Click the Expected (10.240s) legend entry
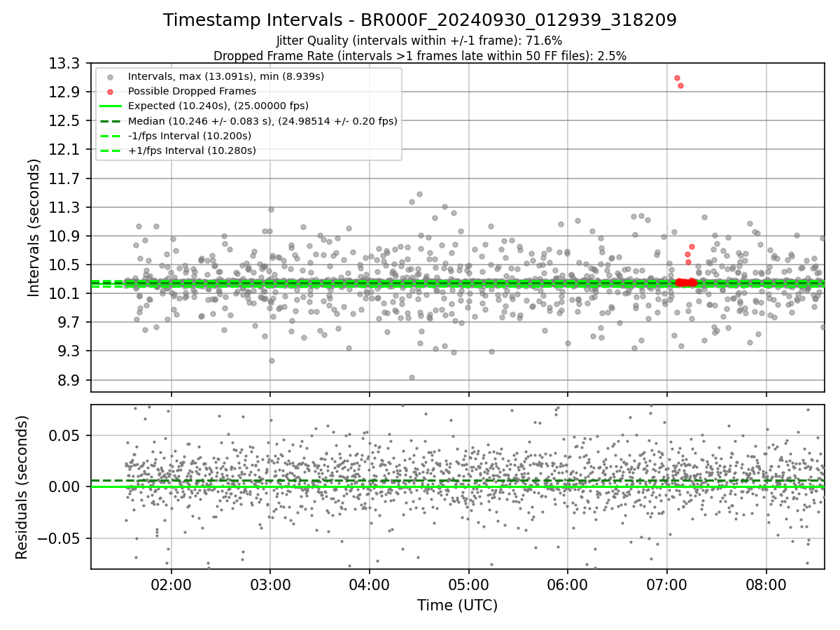Screen dimensions: 840x630 click(220, 106)
